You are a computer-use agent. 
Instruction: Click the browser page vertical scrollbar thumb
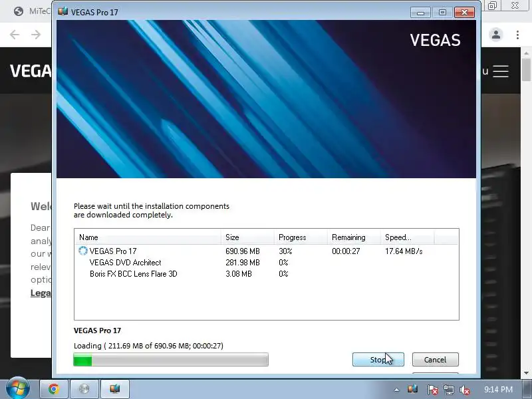click(526, 70)
